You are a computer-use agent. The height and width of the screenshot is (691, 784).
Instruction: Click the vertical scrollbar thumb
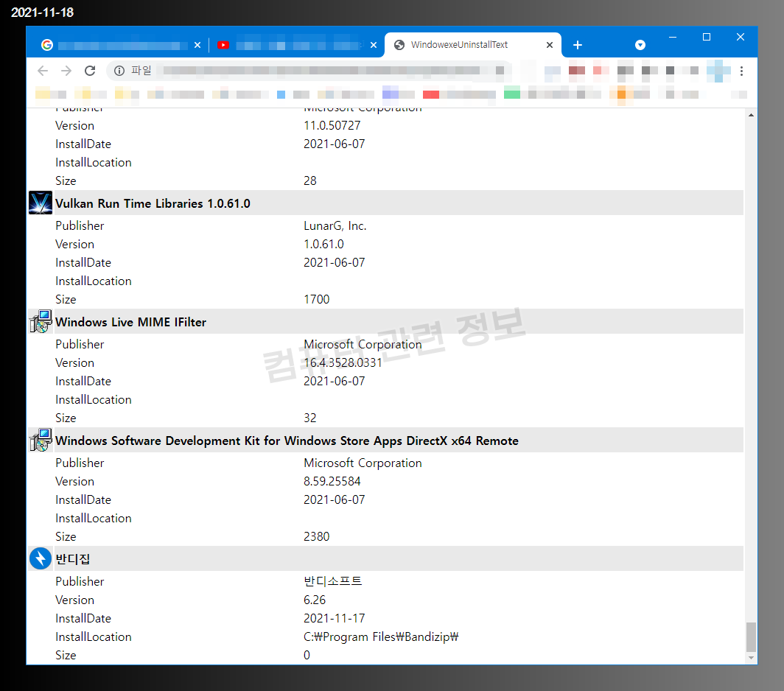pos(751,637)
